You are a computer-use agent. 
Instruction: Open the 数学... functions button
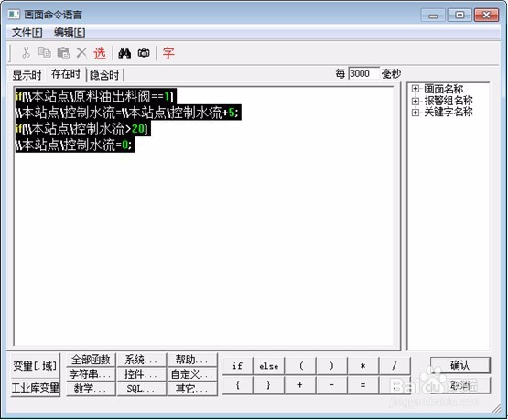pos(91,388)
